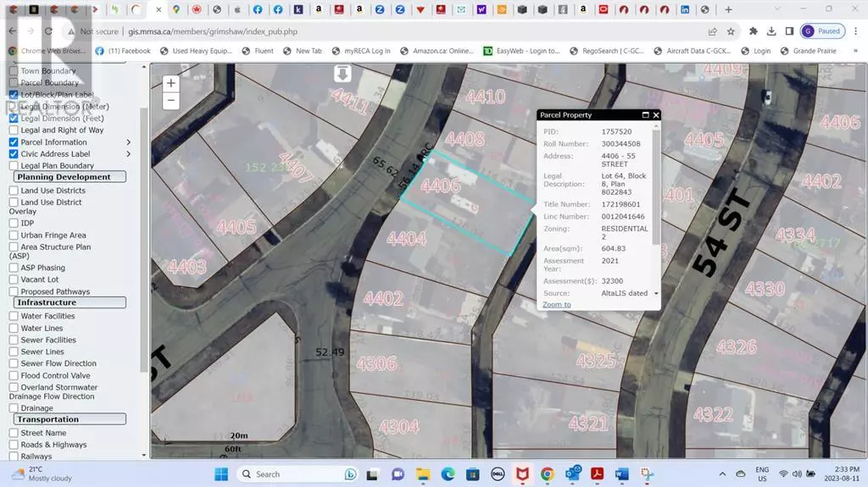The height and width of the screenshot is (487, 868).
Task: Open Windows Start menu
Action: (x=220, y=473)
